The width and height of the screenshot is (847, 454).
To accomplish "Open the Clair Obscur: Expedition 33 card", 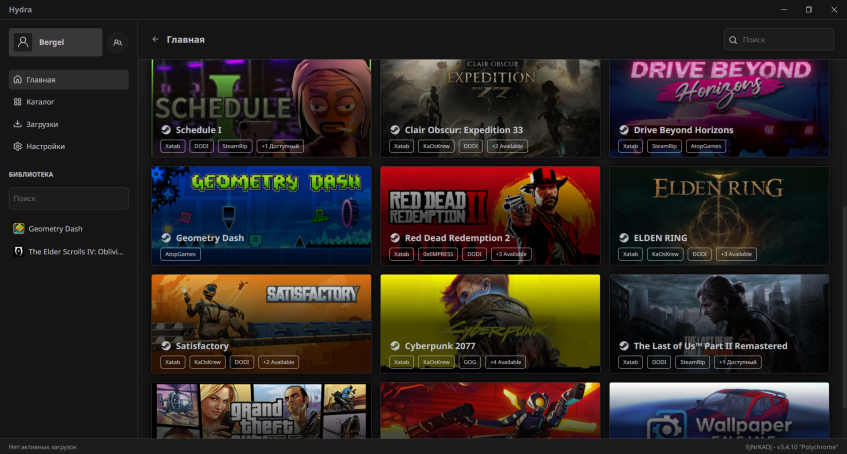I will [490, 108].
